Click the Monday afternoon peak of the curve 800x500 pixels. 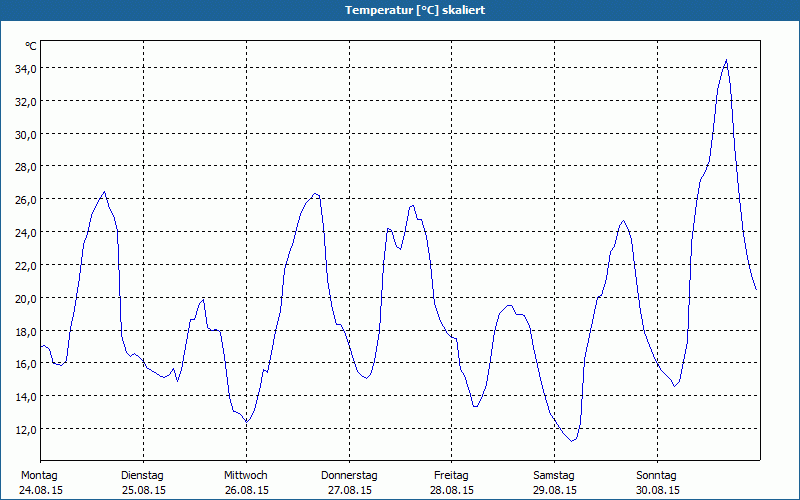104,192
